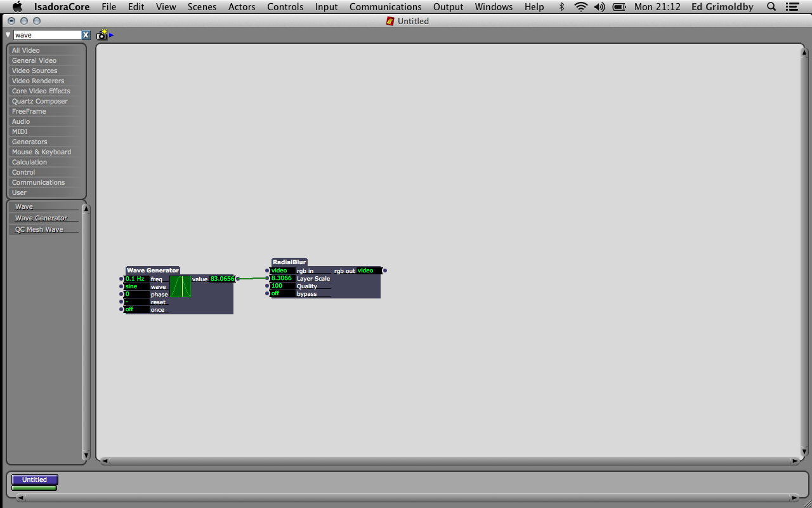This screenshot has height=508, width=812.
Task: Click the rgb in video input field
Action: click(282, 271)
